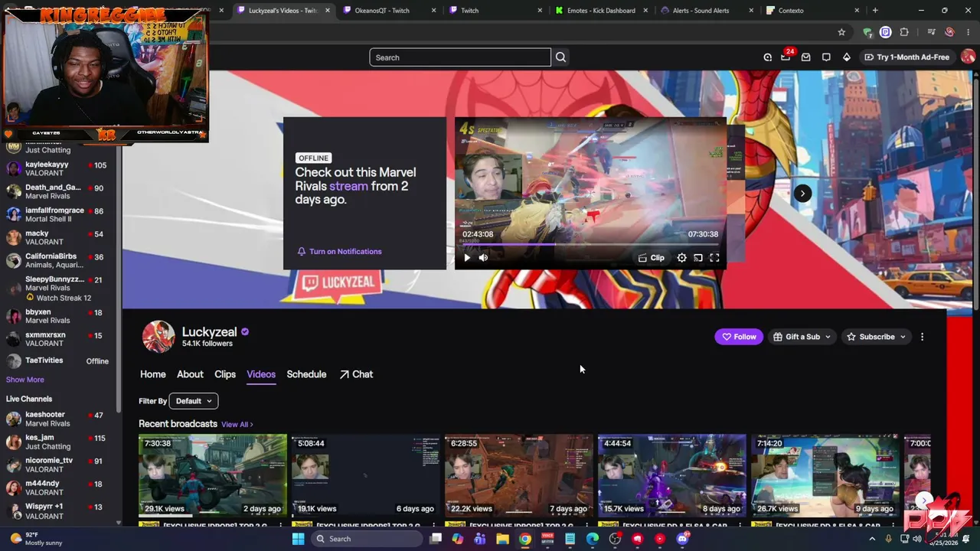Show hidden system tray icons chevron
This screenshot has width=980, height=551.
click(x=872, y=539)
